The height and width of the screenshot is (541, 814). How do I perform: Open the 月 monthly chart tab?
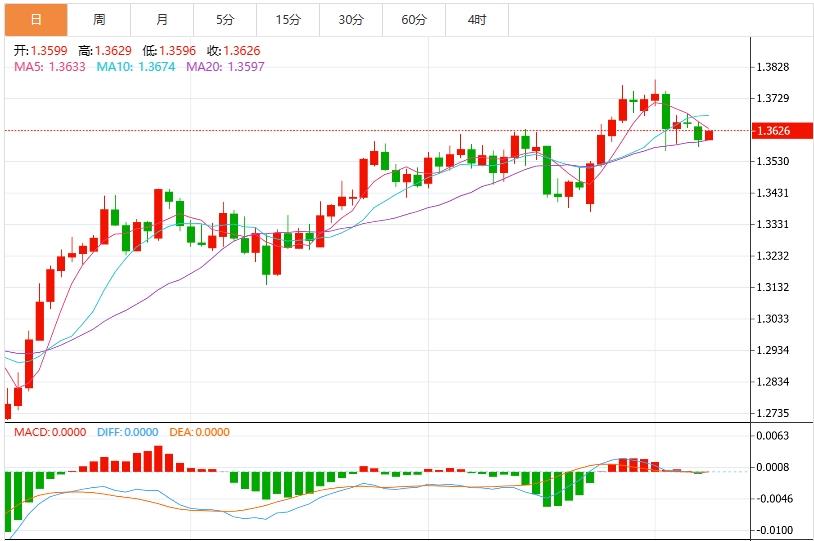pos(163,20)
